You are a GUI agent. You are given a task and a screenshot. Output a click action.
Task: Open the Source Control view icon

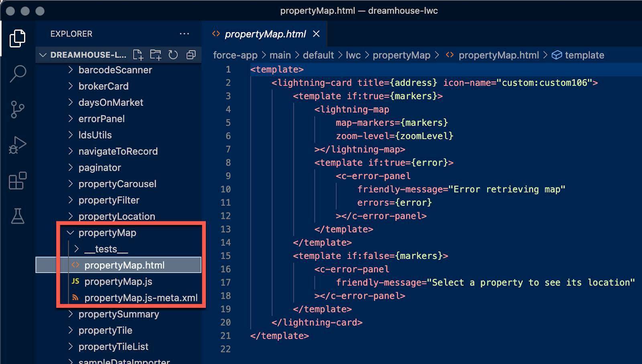point(17,109)
